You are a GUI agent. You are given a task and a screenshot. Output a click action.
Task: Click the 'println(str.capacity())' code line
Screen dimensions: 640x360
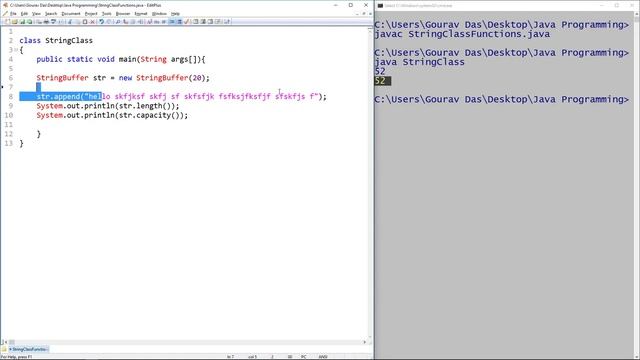112,115
